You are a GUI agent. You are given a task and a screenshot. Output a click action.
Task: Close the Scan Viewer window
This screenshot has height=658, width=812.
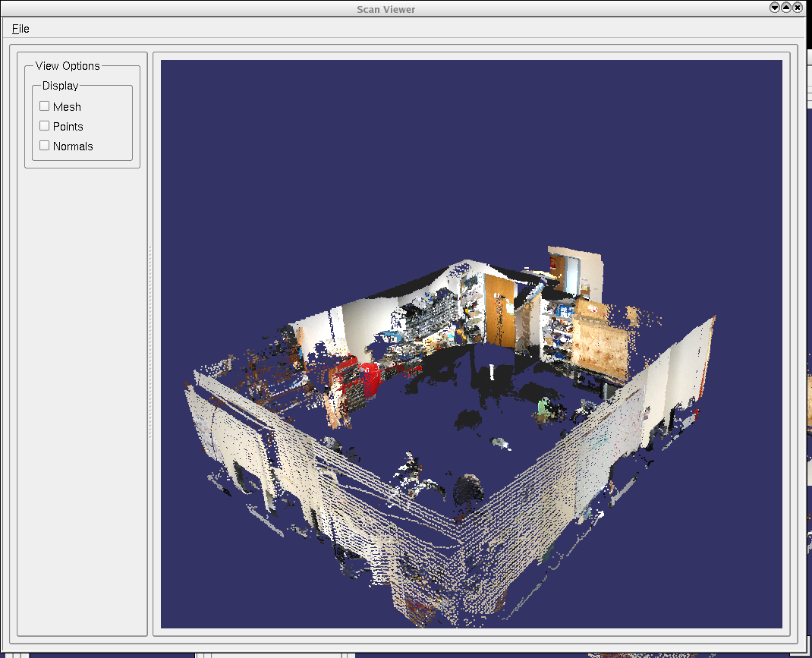798,8
